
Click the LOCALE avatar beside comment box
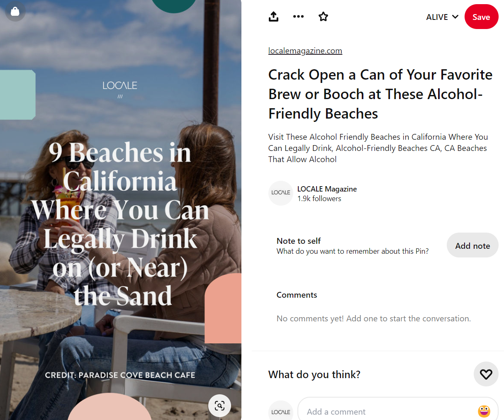[281, 411]
